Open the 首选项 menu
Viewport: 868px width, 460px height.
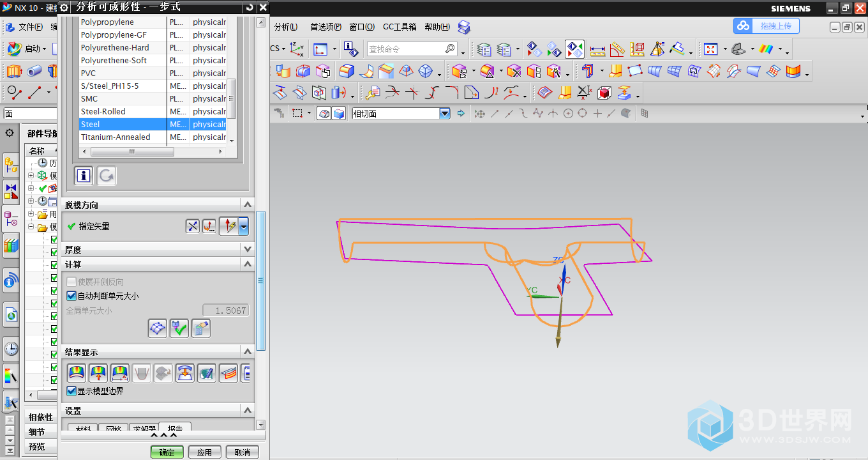point(325,27)
